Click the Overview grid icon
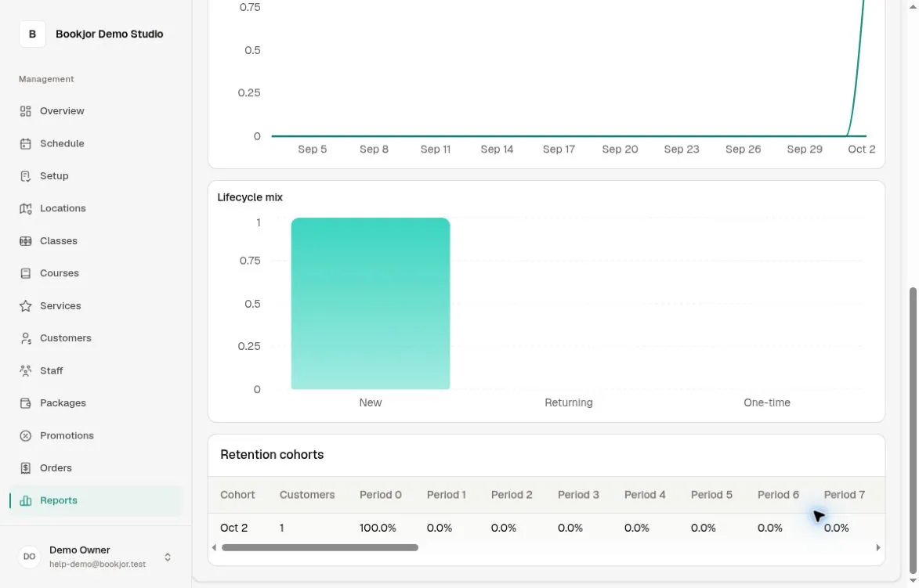Screen dimensions: 919x588 click(x=25, y=111)
